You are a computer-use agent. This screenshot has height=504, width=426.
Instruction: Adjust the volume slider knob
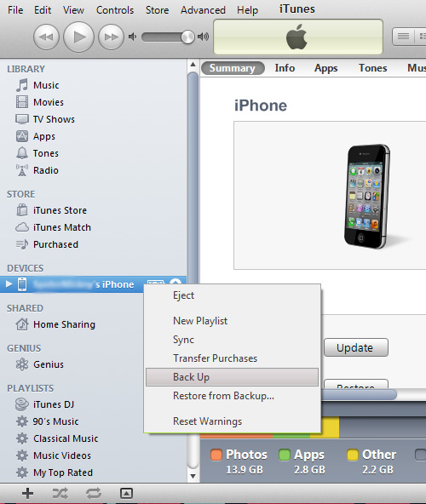click(x=187, y=37)
